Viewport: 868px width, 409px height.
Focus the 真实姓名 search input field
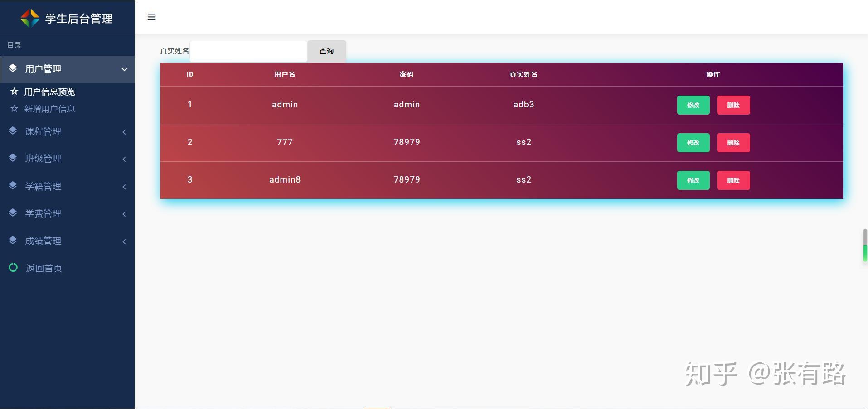click(248, 51)
